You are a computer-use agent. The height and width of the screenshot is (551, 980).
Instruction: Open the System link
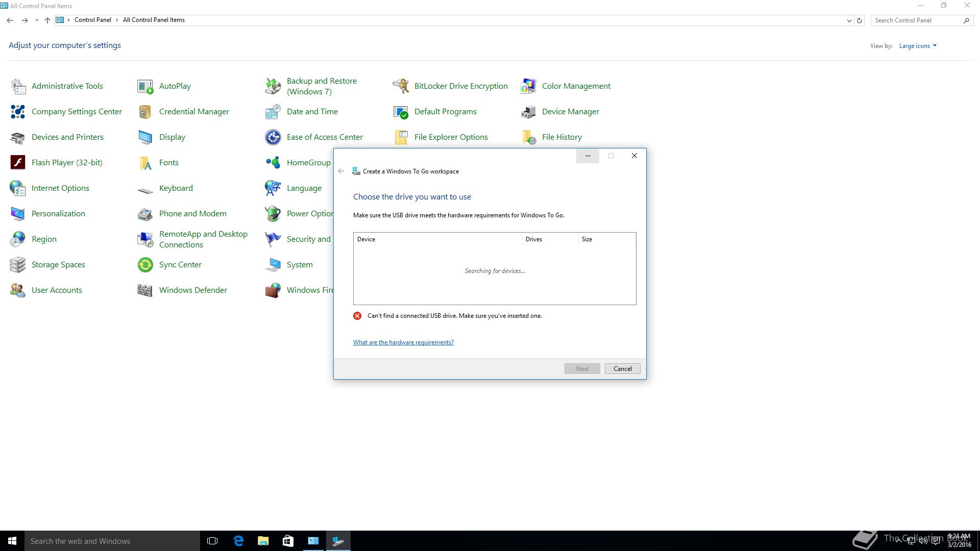click(300, 265)
